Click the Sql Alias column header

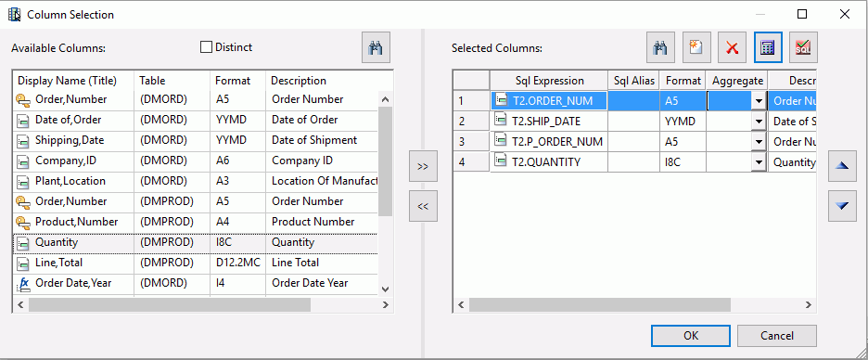click(x=633, y=81)
